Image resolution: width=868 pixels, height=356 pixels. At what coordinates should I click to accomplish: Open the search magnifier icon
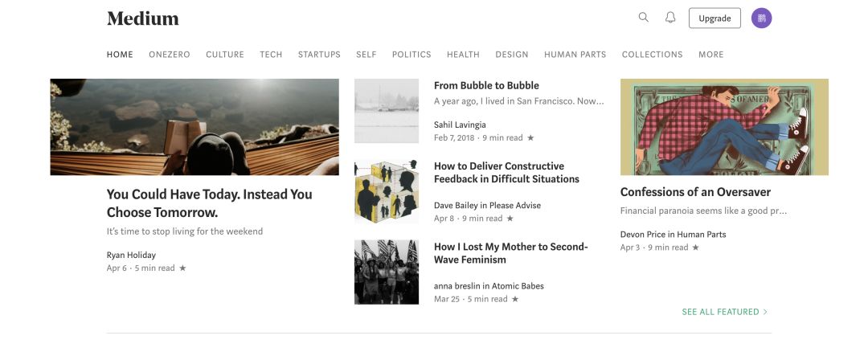click(643, 17)
